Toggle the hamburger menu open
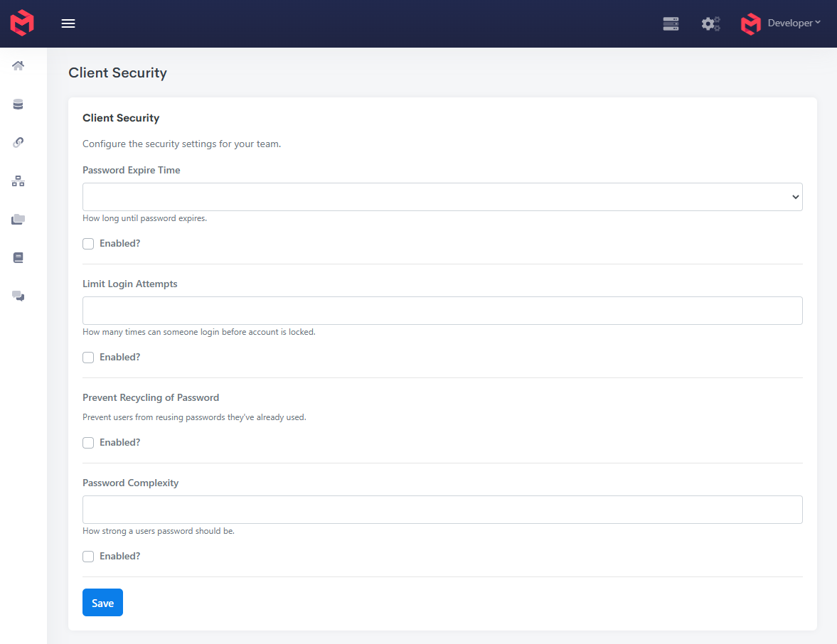Image resolution: width=837 pixels, height=644 pixels. [x=68, y=23]
